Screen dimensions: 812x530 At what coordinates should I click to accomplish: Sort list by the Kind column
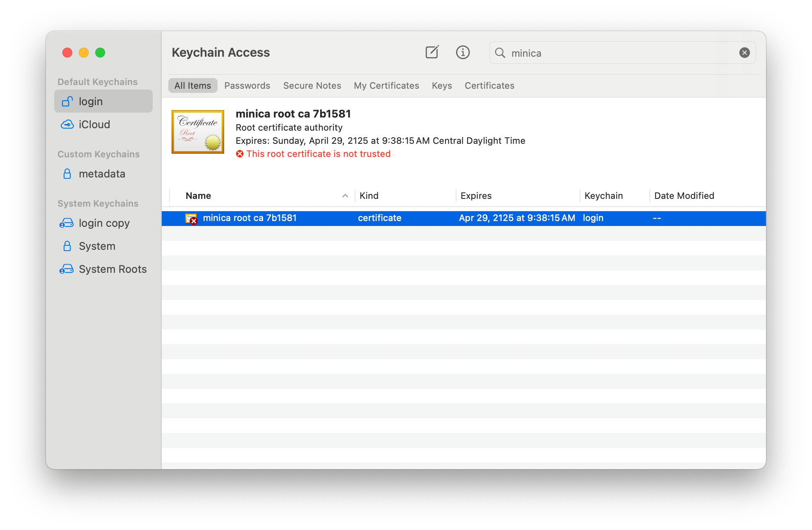pos(369,196)
